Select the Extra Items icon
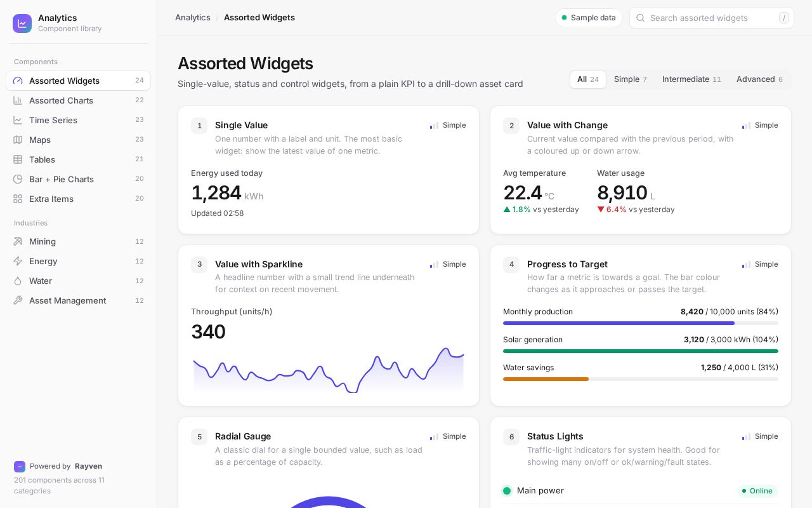The image size is (812, 508). tap(18, 199)
